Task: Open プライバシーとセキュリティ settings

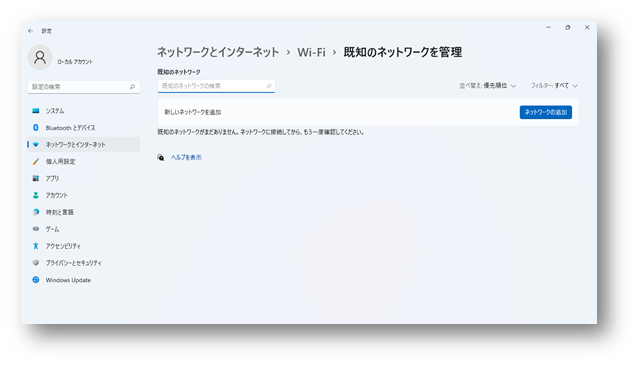Action: (84, 263)
